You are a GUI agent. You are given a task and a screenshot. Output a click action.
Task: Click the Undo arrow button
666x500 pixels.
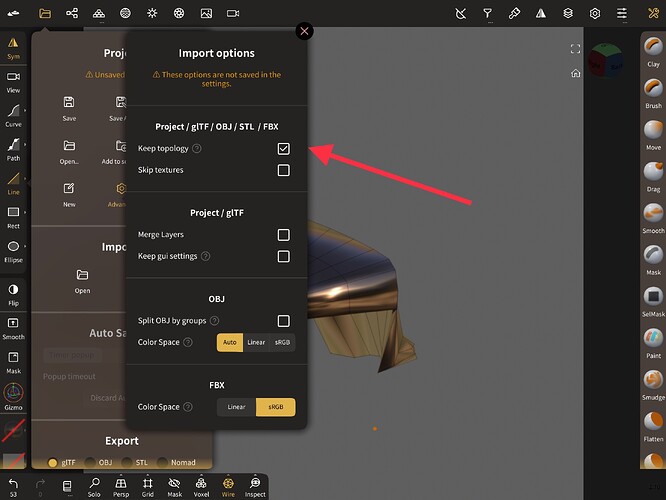coord(13,487)
